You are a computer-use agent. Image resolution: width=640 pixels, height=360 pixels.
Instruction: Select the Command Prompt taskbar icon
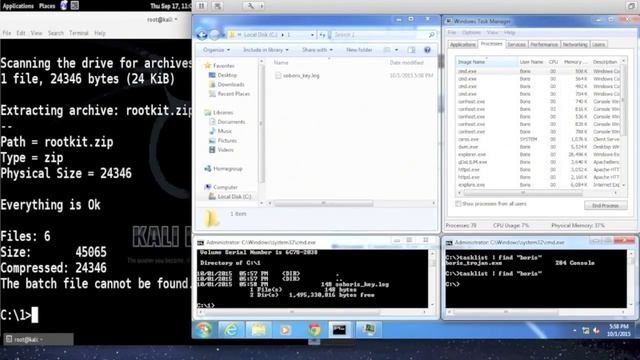pos(339,330)
